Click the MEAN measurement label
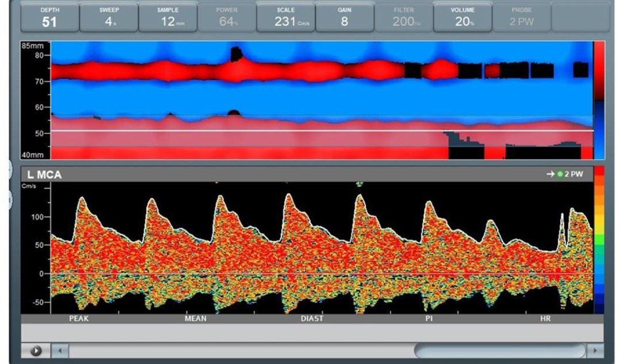The height and width of the screenshot is (364, 621). pyautogui.click(x=195, y=319)
